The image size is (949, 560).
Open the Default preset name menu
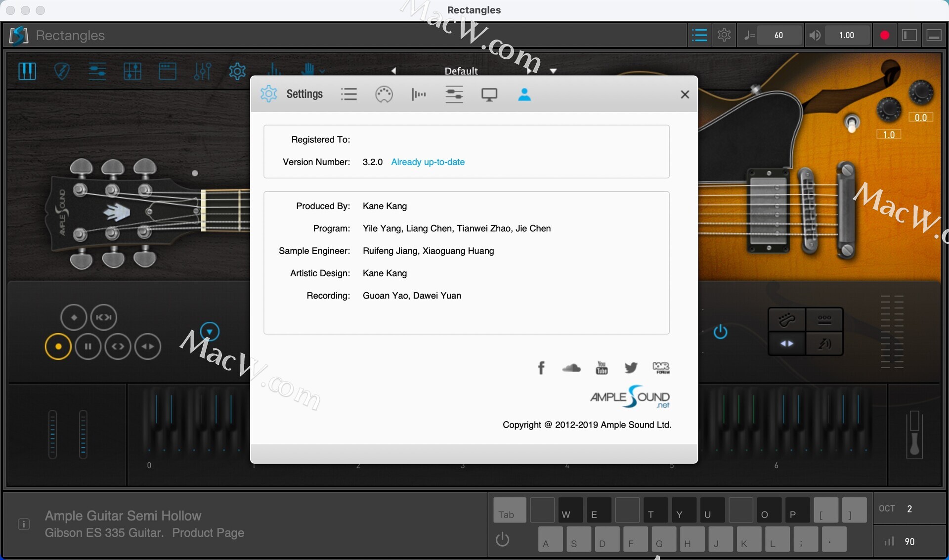click(x=461, y=71)
